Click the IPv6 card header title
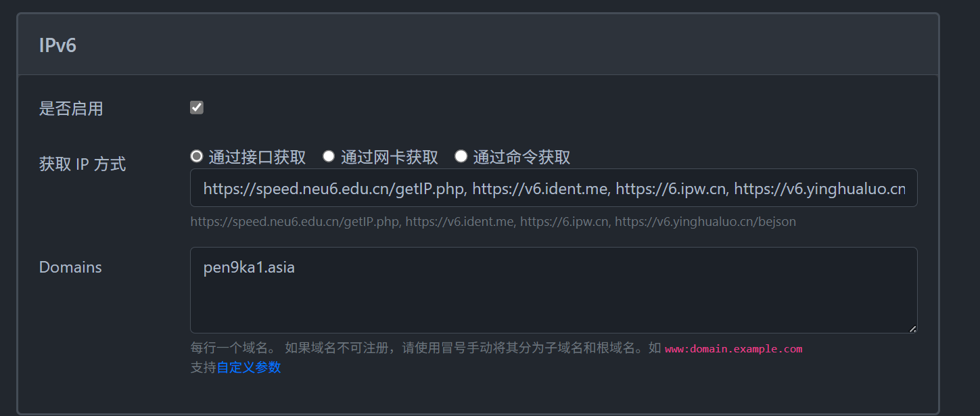 [x=57, y=45]
